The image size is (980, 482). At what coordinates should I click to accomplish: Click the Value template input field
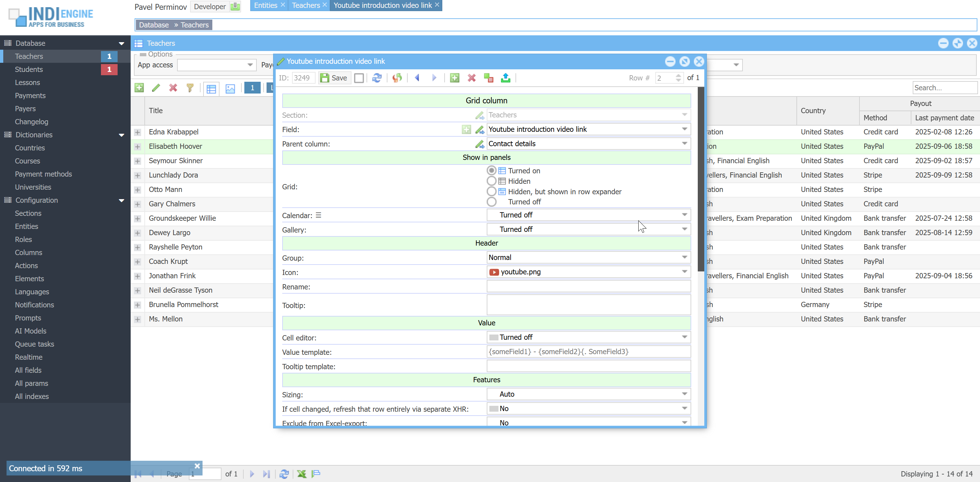point(588,352)
